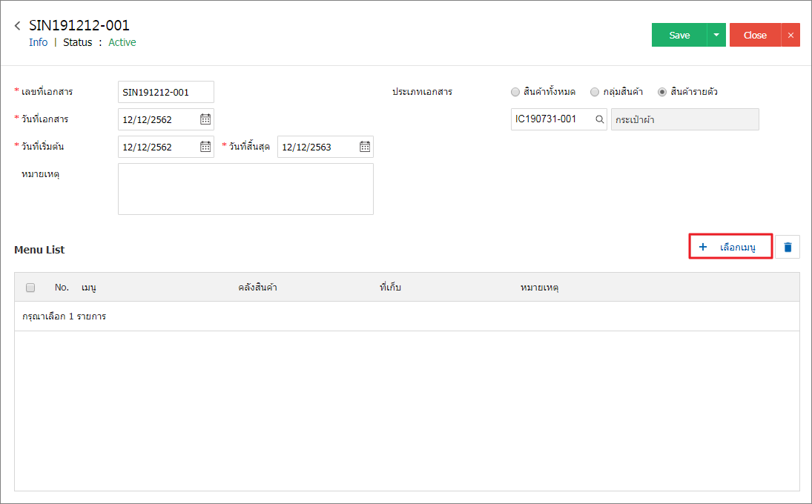Select สินค้ารายตัว radio option

tap(661, 92)
